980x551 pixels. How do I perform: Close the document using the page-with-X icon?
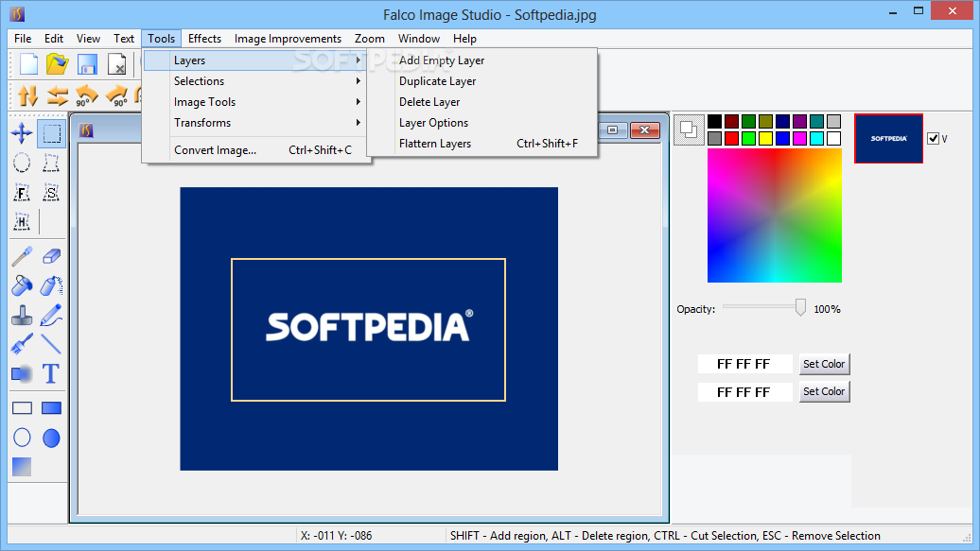click(117, 64)
